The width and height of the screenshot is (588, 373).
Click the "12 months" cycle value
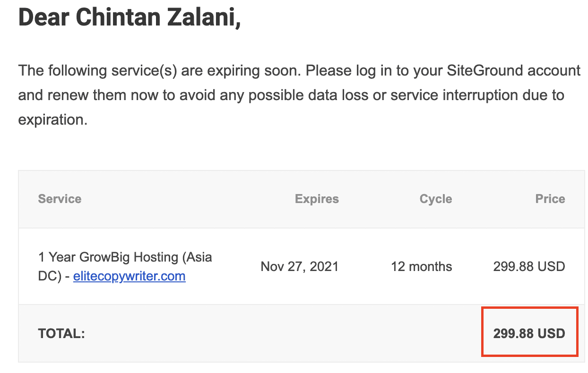pos(421,266)
